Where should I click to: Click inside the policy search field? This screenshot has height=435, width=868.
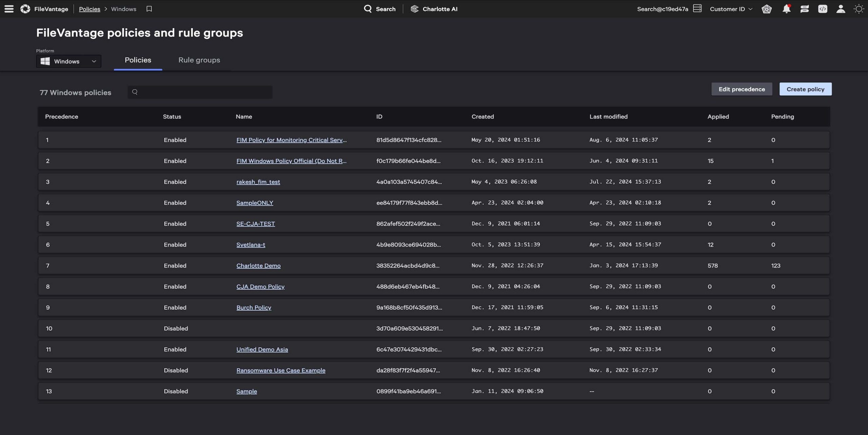pos(200,92)
